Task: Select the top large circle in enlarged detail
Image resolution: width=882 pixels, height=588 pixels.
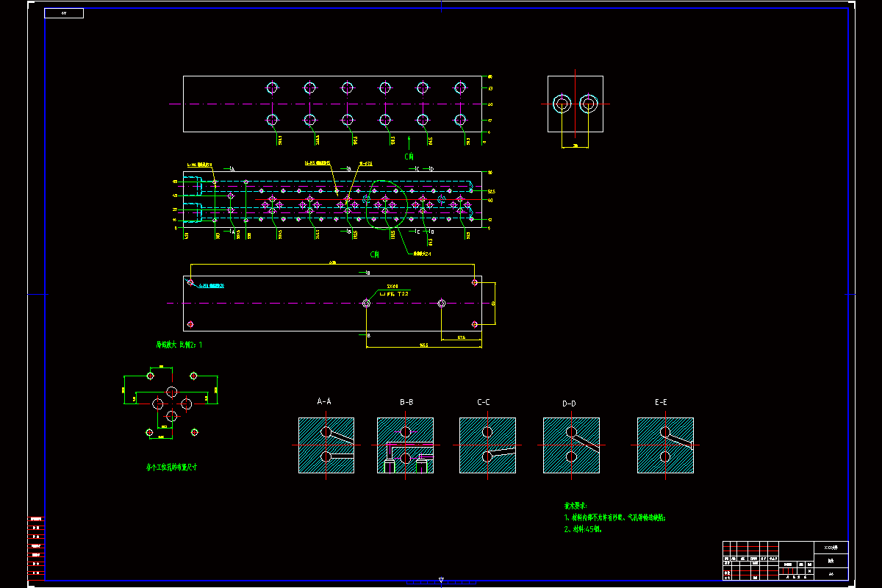Action: 171,391
